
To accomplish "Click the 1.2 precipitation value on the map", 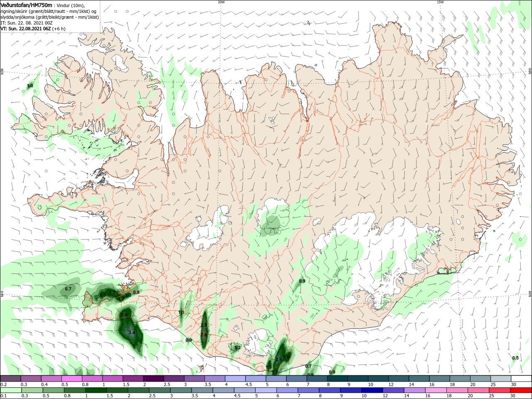I will point(238,347).
